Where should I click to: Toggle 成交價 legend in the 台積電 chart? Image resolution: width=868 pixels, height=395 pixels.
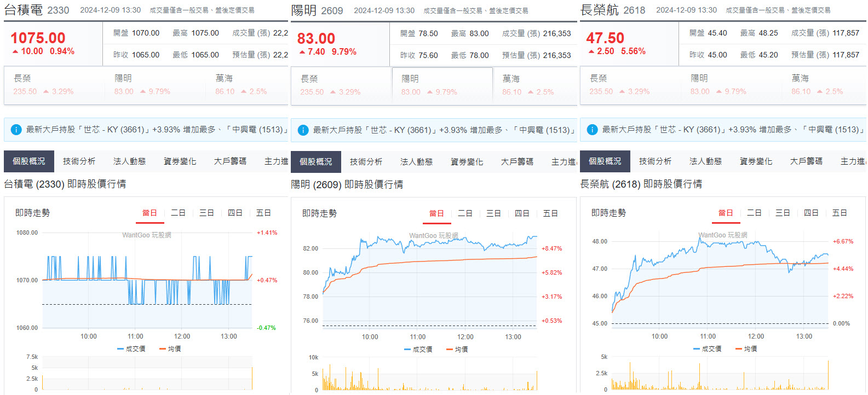[131, 348]
